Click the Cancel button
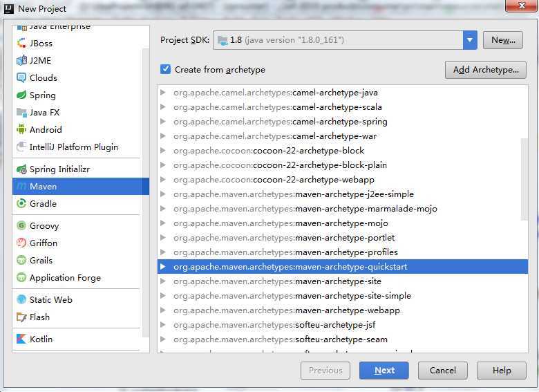This screenshot has height=392, width=539. coord(443,371)
